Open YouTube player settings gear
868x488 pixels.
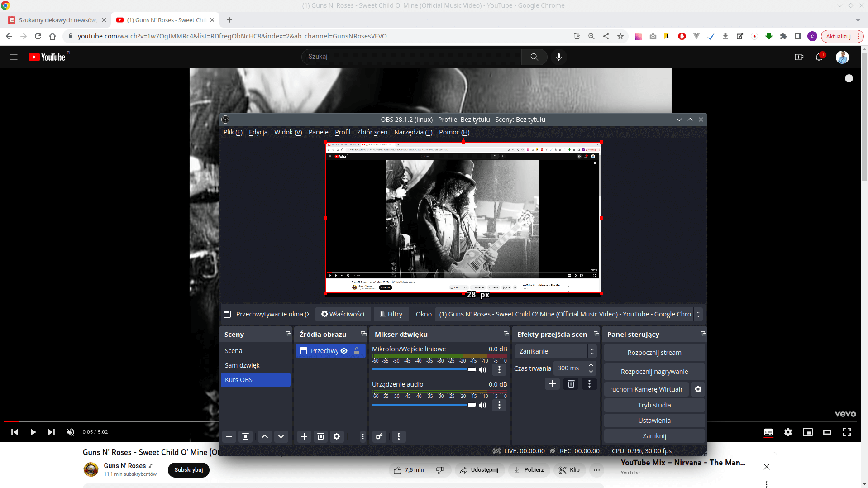788,432
